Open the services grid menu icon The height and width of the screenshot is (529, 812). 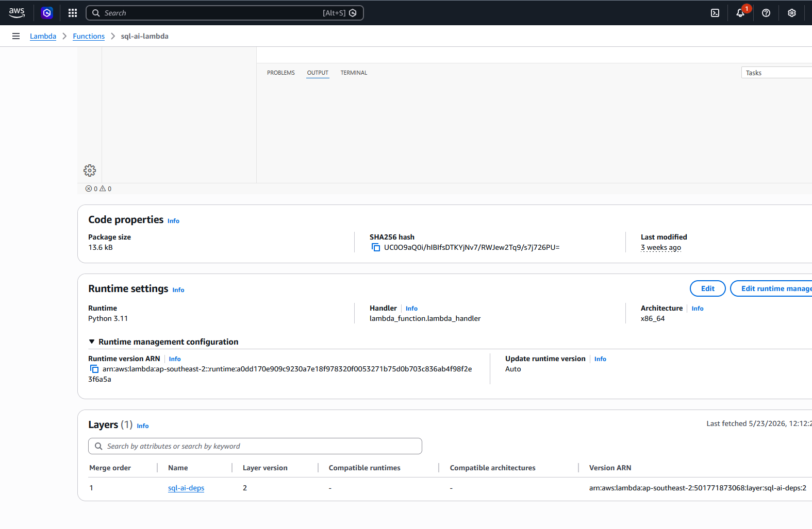coord(73,13)
